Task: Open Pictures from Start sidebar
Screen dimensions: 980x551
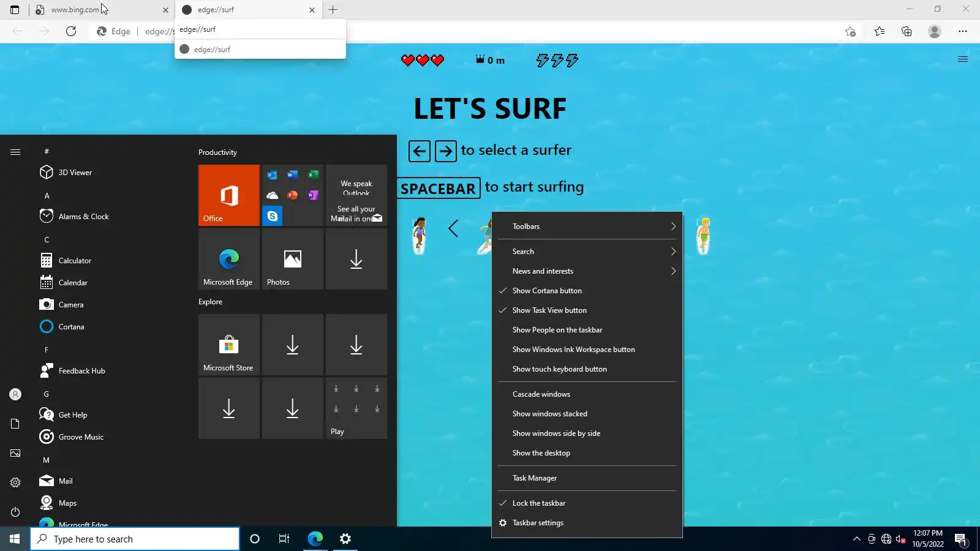Action: pos(15,453)
